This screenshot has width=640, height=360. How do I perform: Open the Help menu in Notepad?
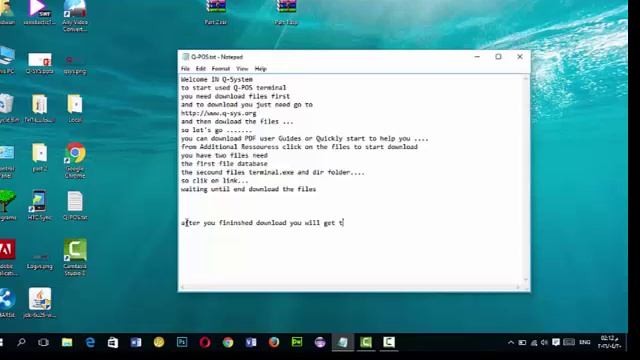pos(260,69)
